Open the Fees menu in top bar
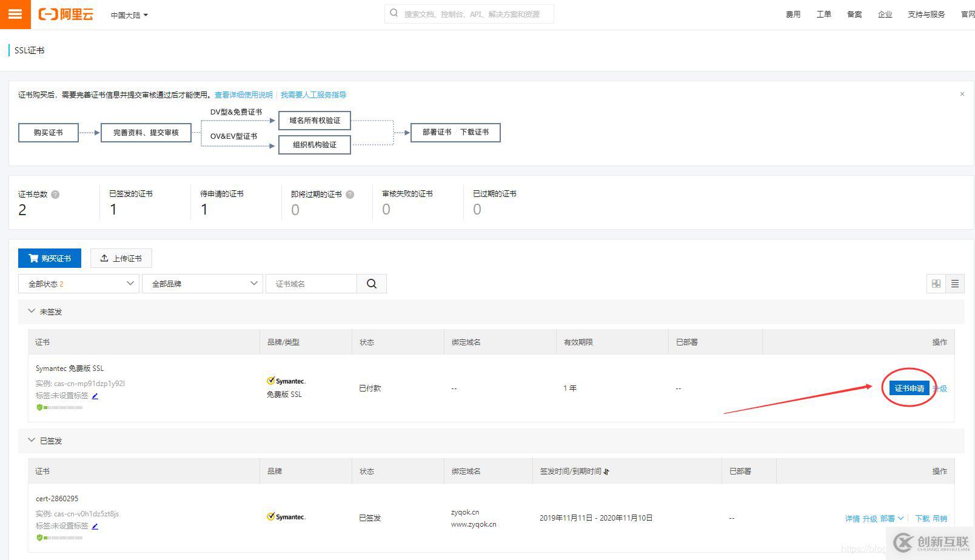The height and width of the screenshot is (560, 975). point(793,15)
